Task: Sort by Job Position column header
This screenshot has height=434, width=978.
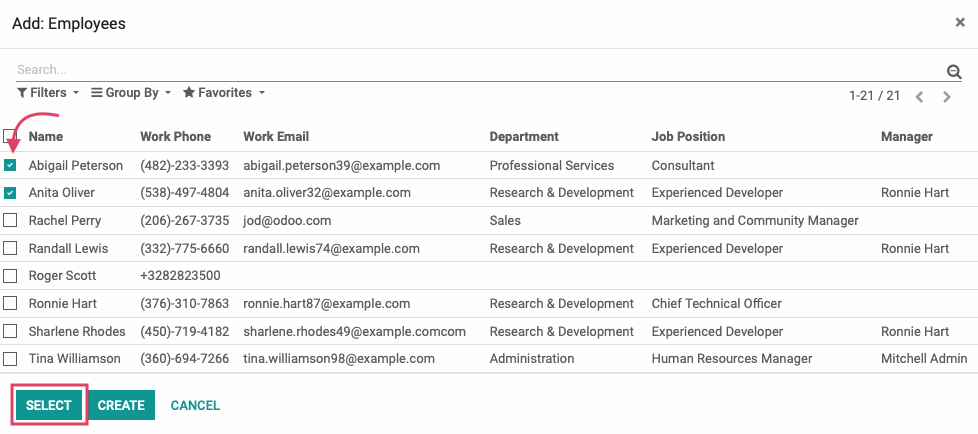Action: 688,137
